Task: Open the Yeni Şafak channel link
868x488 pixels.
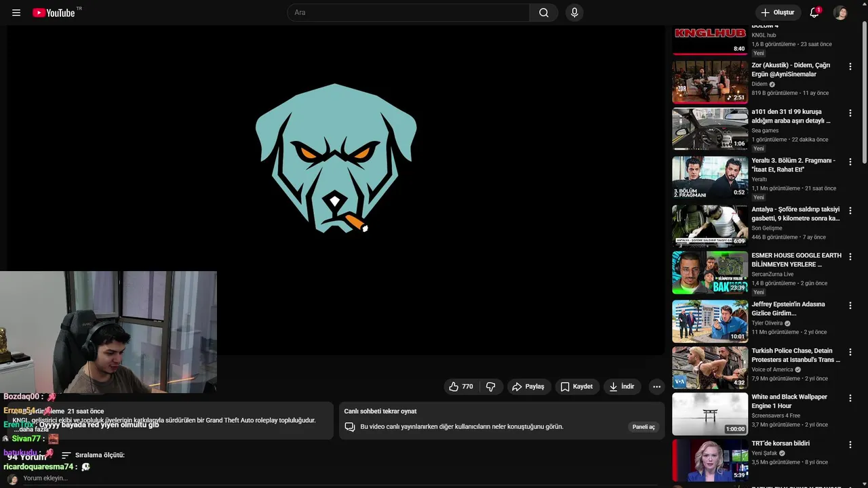Action: pos(764,453)
